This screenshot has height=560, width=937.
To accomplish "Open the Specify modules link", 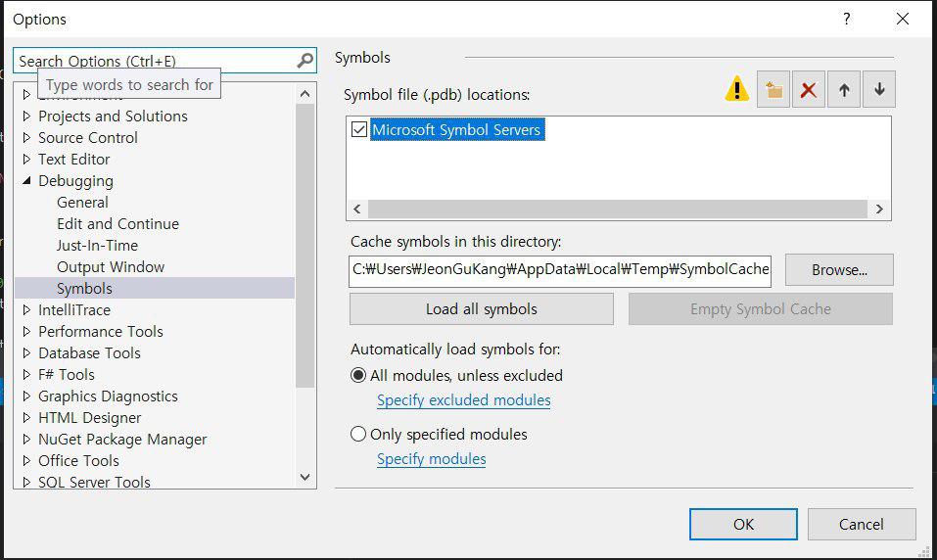I will coord(432,458).
